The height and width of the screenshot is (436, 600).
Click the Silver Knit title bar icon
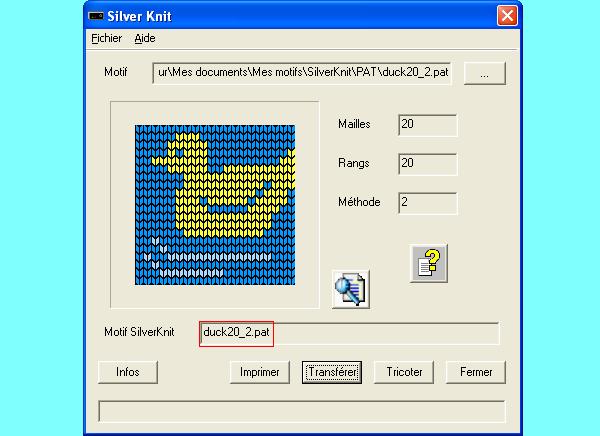(x=96, y=16)
